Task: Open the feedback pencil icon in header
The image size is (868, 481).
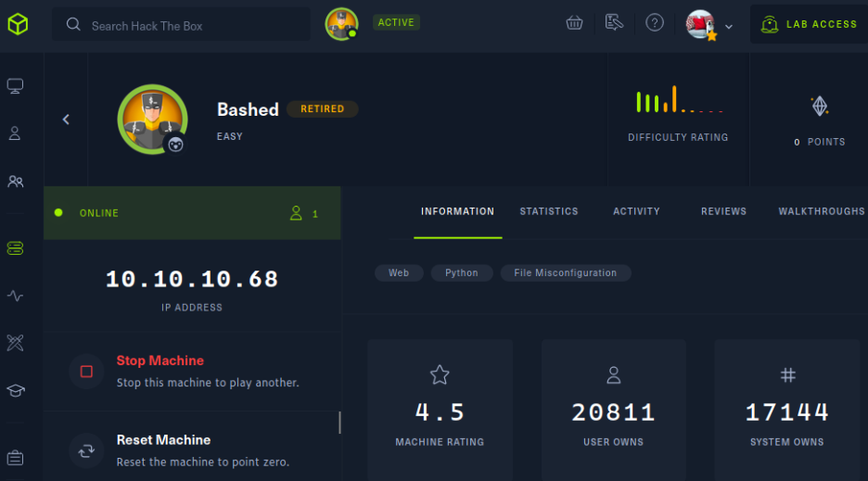Action: point(614,22)
